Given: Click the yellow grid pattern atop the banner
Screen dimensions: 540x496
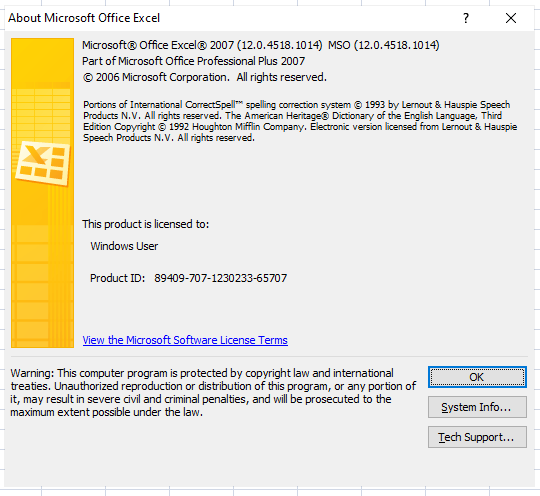Looking at the screenshot, I should 41,110.
